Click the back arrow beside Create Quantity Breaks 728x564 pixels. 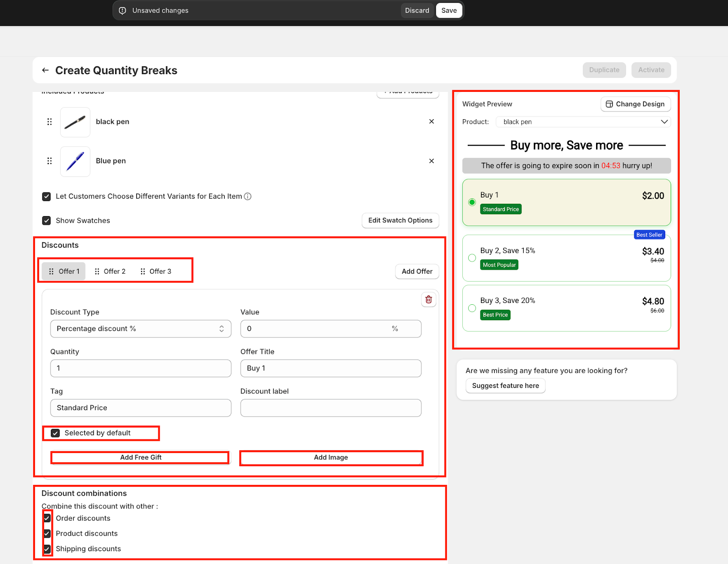[x=45, y=70]
